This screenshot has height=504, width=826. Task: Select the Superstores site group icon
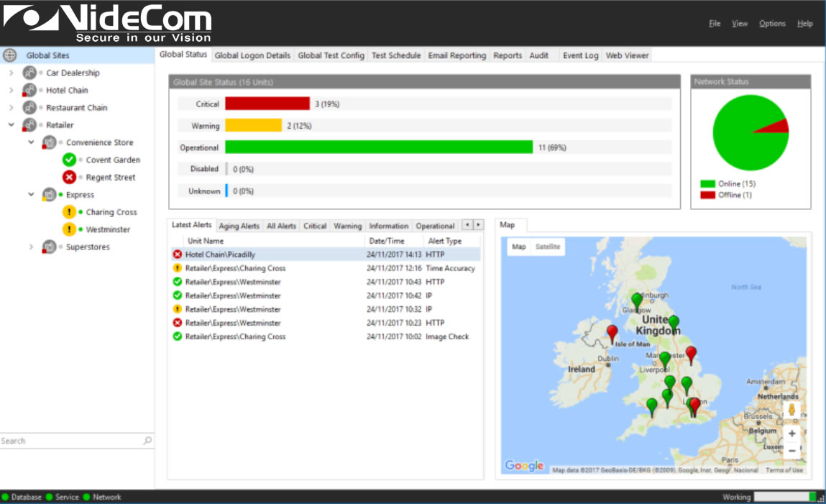pyautogui.click(x=49, y=247)
